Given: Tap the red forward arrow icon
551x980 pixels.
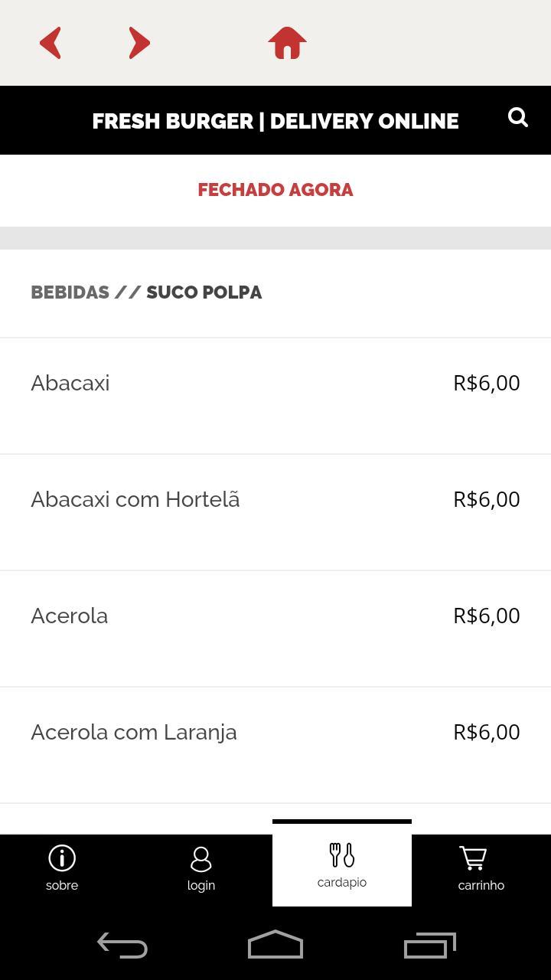Looking at the screenshot, I should pyautogui.click(x=139, y=43).
